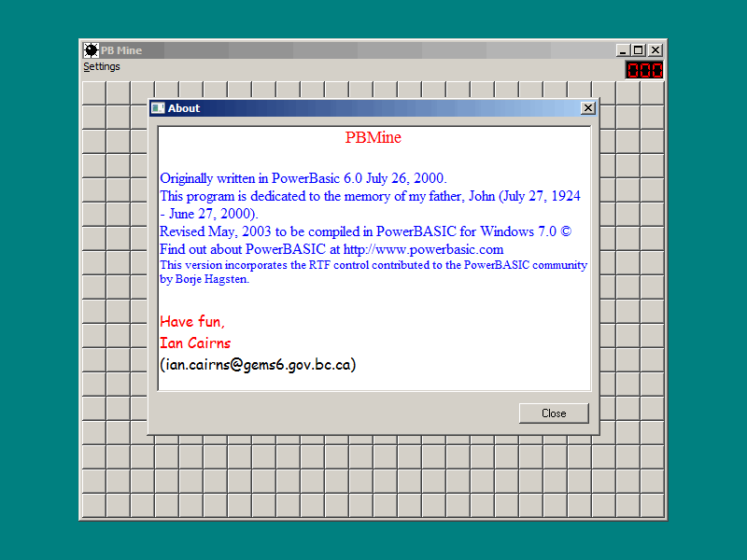This screenshot has height=560, width=747.
Task: Close the About dialog with its X button
Action: pos(588,108)
